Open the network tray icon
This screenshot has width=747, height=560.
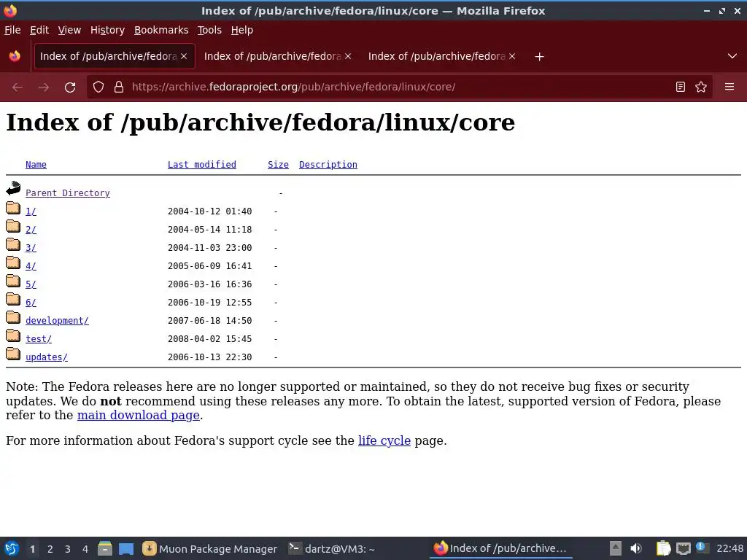[x=683, y=549]
